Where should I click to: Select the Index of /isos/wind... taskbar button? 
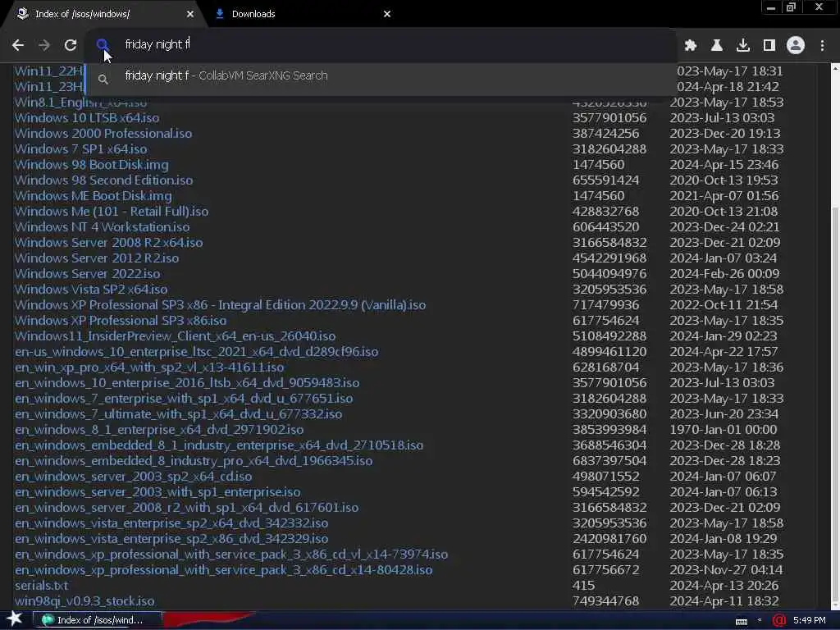pos(97,620)
